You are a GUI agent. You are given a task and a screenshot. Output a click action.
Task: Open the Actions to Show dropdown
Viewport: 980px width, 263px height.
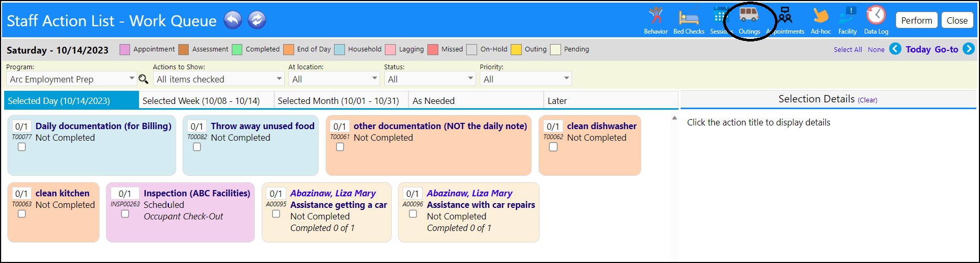[x=219, y=79]
